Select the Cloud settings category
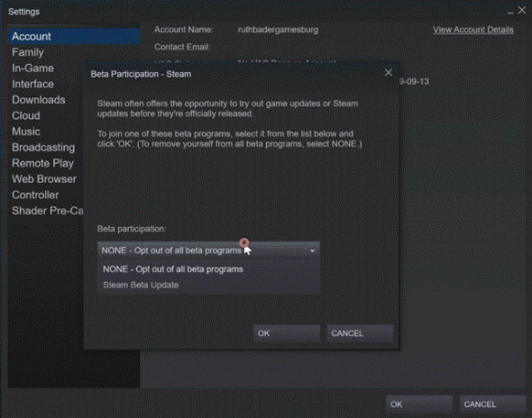Image resolution: width=532 pixels, height=418 pixels. [x=26, y=115]
